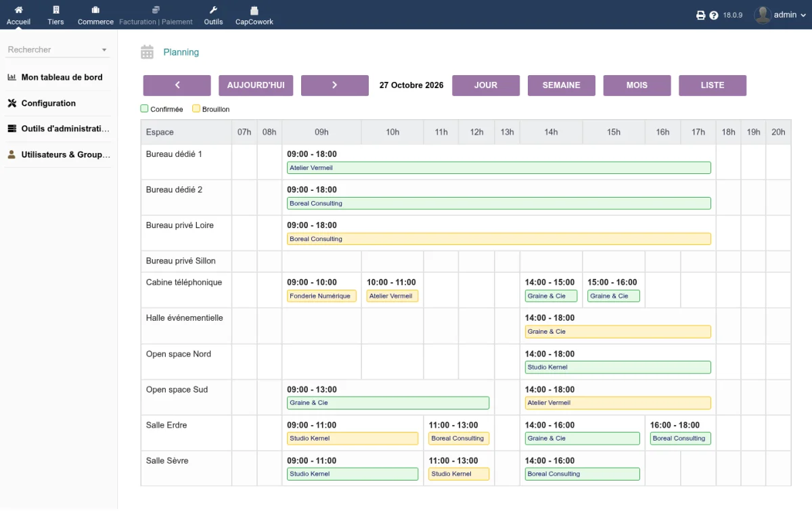Open the Outils wrench icon
The width and height of the screenshot is (812, 511).
pos(213,10)
